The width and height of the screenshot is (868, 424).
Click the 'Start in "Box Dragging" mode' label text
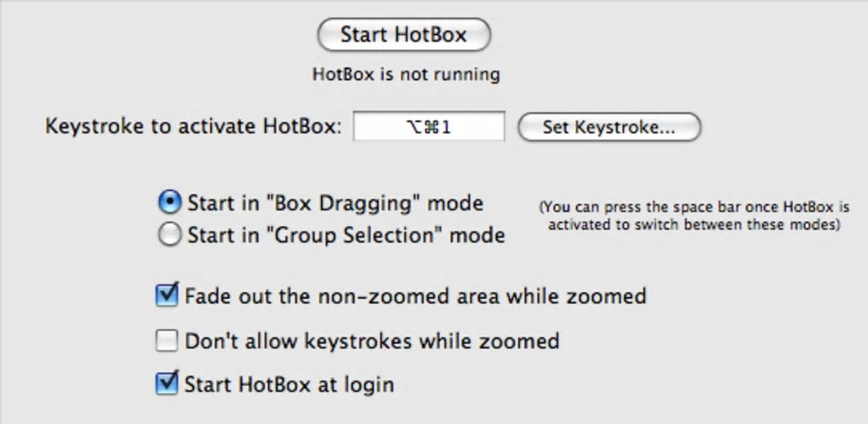pyautogui.click(x=335, y=203)
